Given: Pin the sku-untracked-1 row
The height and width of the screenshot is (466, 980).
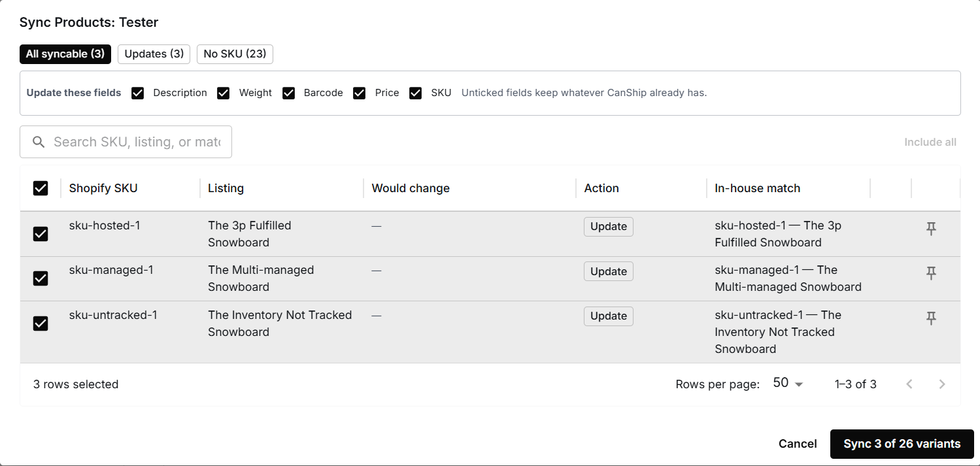Looking at the screenshot, I should tap(931, 318).
